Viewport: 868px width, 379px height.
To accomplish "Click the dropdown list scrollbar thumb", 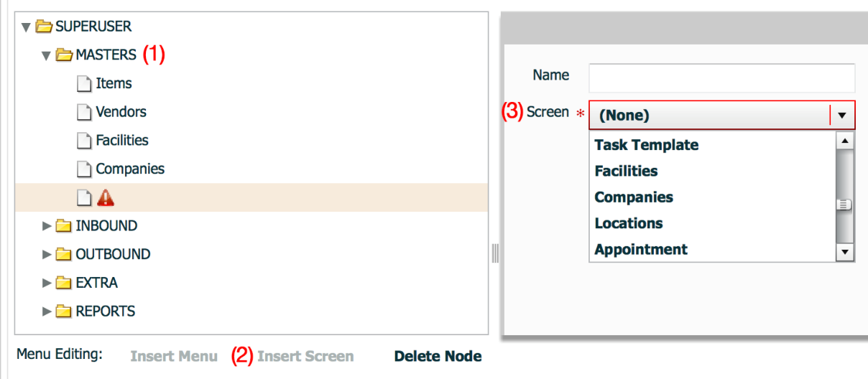I will click(845, 205).
